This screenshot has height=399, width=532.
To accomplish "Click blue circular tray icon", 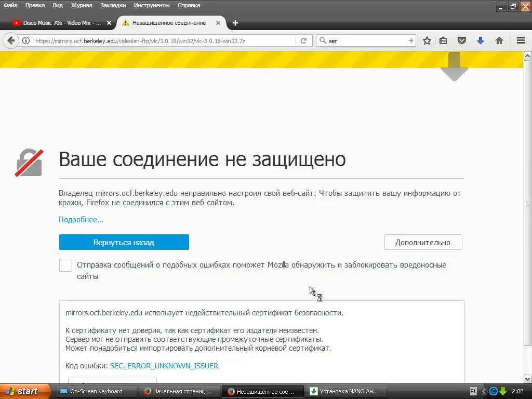I will (494, 391).
